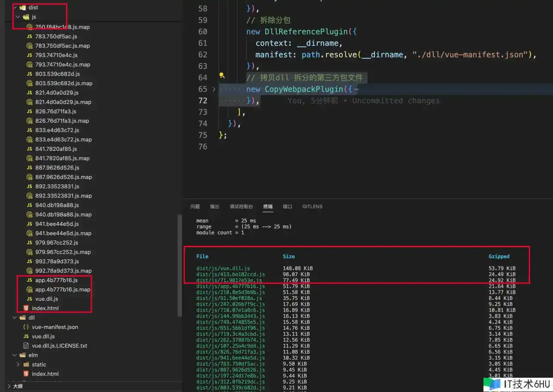The image size is (553, 392).
Task: Click the vue-manifest.json path string in line 62
Action: click(471, 54)
